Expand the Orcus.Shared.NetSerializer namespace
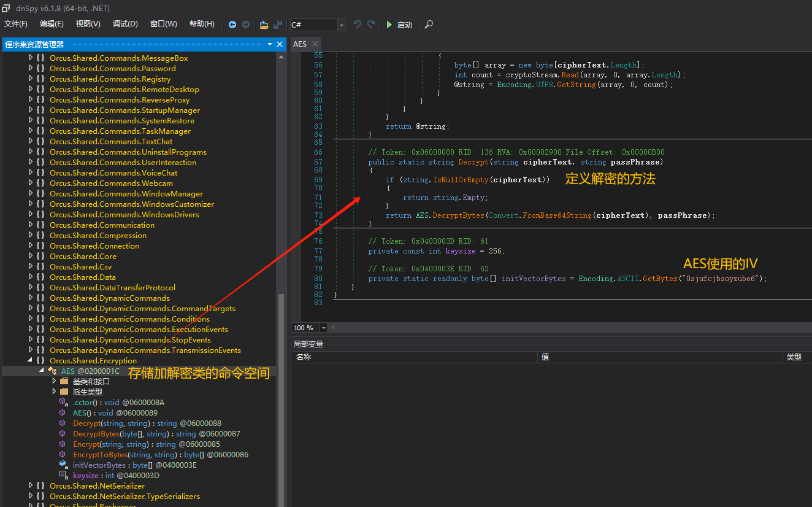This screenshot has height=507, width=812. [31, 486]
